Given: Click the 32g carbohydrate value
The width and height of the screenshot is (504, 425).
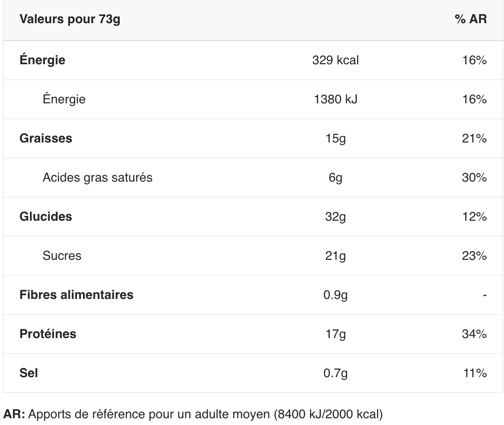Looking at the screenshot, I should click(x=335, y=217).
